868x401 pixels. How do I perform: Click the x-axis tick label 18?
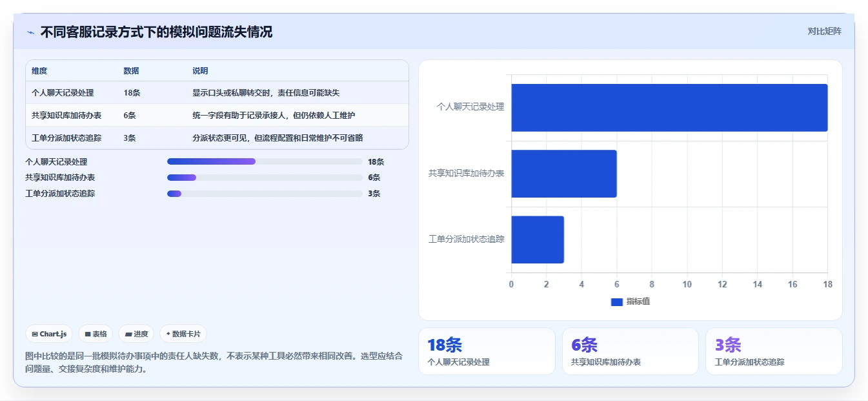pos(827,284)
